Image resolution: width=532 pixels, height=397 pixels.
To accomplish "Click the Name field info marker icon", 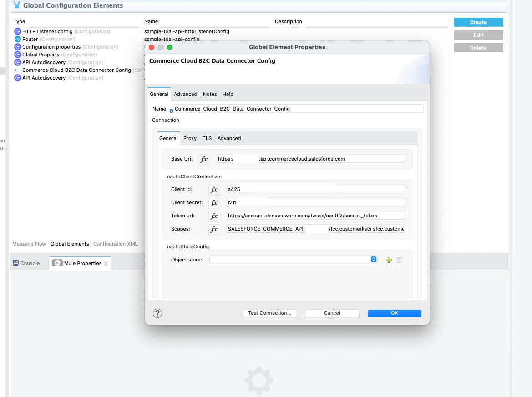I will [x=171, y=111].
